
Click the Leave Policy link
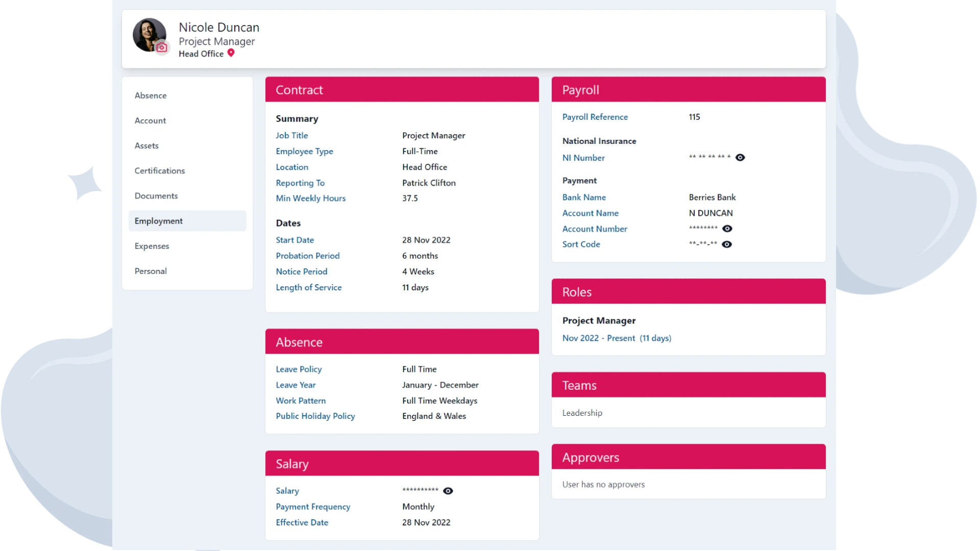point(299,369)
